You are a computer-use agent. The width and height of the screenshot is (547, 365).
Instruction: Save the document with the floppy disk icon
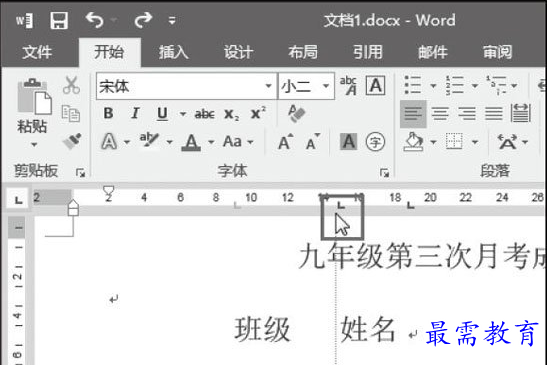(x=59, y=20)
